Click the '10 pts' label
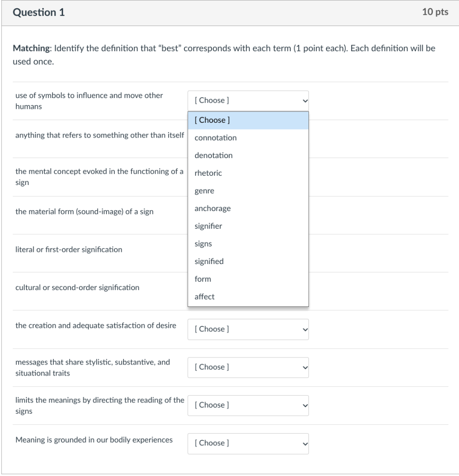This screenshot has width=459, height=476. click(x=435, y=12)
